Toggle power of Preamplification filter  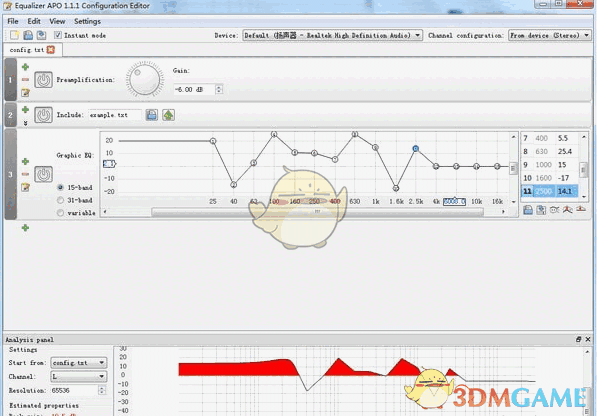(43, 80)
